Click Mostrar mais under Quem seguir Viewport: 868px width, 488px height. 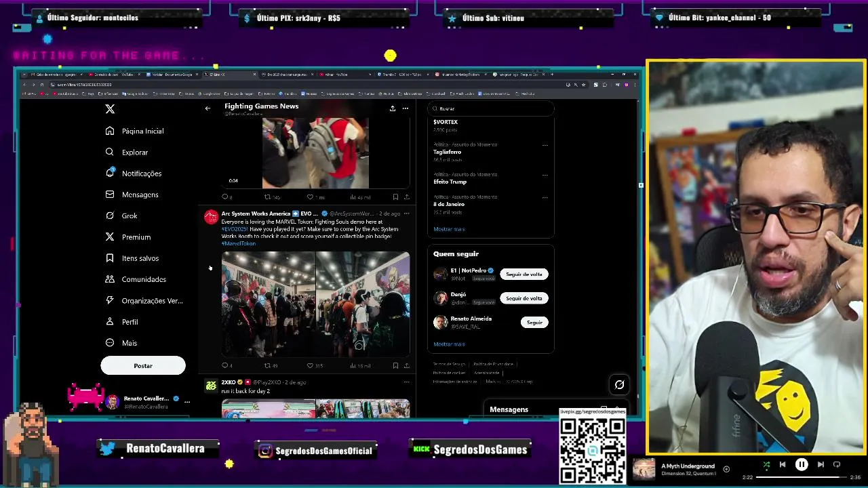[449, 344]
